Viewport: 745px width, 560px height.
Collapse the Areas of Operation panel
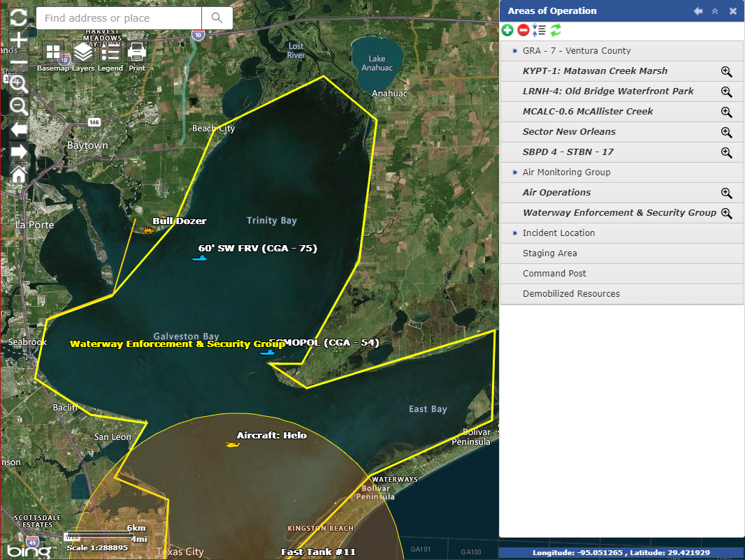tap(714, 11)
